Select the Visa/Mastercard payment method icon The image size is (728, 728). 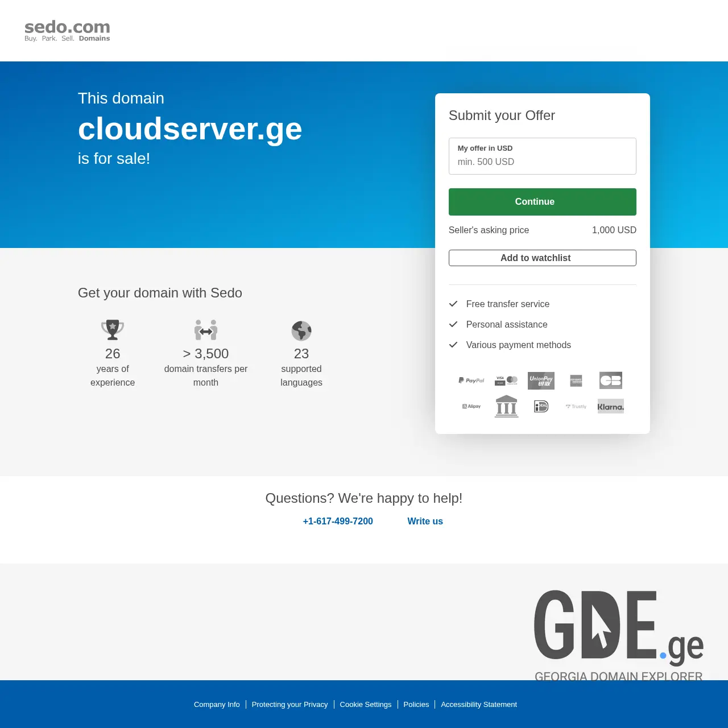pyautogui.click(x=506, y=380)
